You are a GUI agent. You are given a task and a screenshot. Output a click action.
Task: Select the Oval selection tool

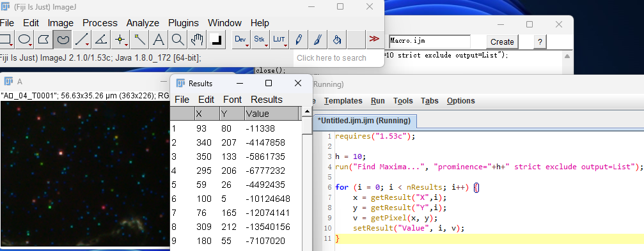[x=25, y=40]
